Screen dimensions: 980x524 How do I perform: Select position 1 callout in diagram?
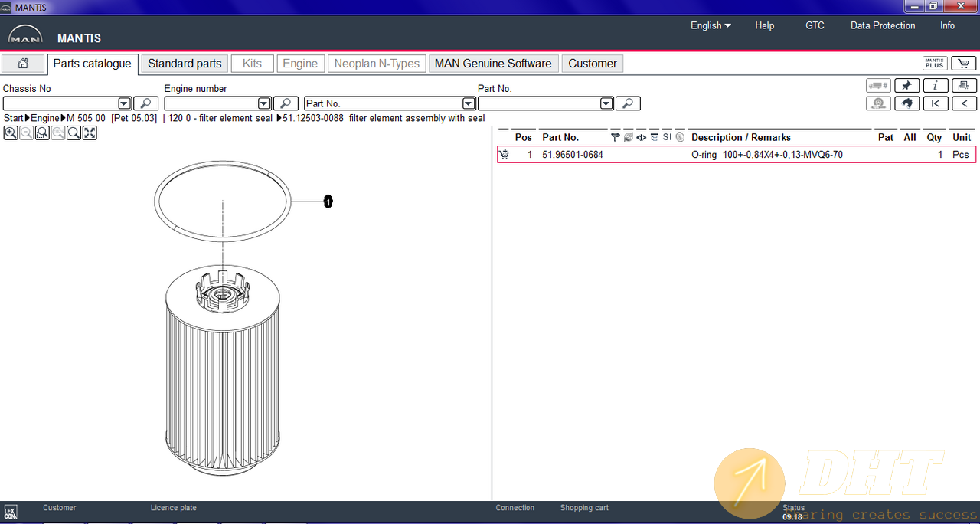coord(328,201)
